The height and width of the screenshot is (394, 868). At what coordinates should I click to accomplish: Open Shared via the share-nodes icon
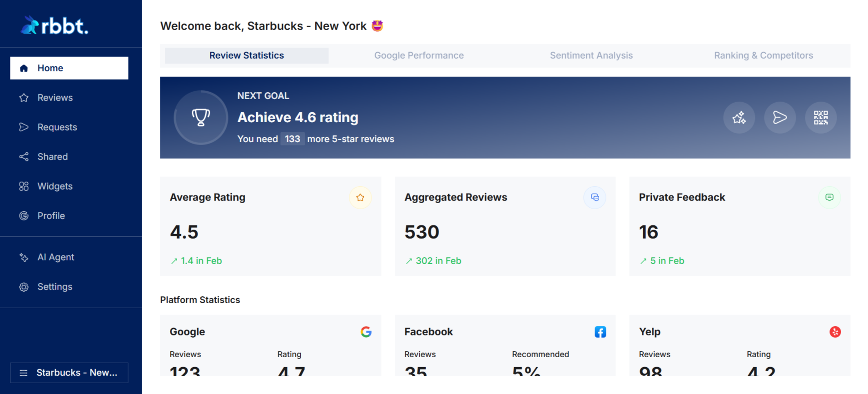[x=24, y=156]
